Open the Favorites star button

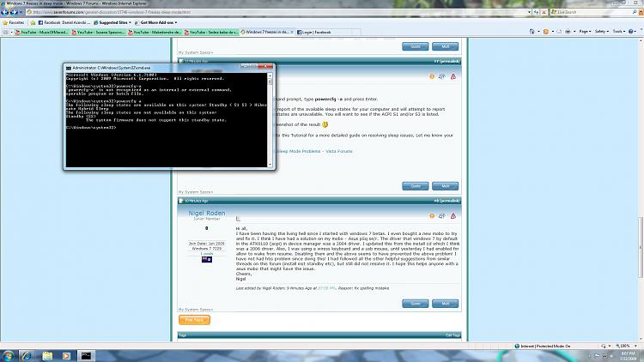point(14,22)
